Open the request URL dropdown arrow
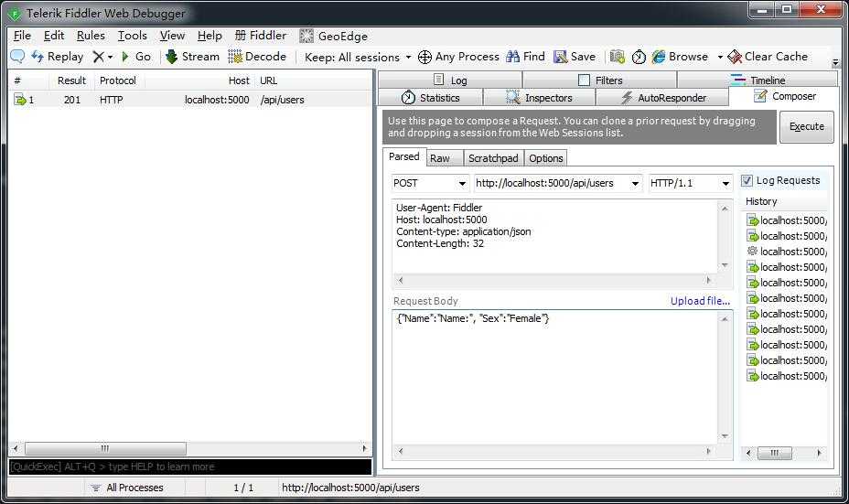Screen dimensions: 849x504 [x=635, y=184]
